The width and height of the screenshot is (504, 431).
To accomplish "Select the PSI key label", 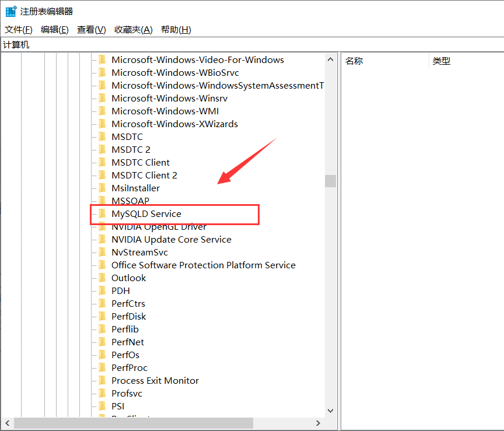I will click(x=118, y=407).
